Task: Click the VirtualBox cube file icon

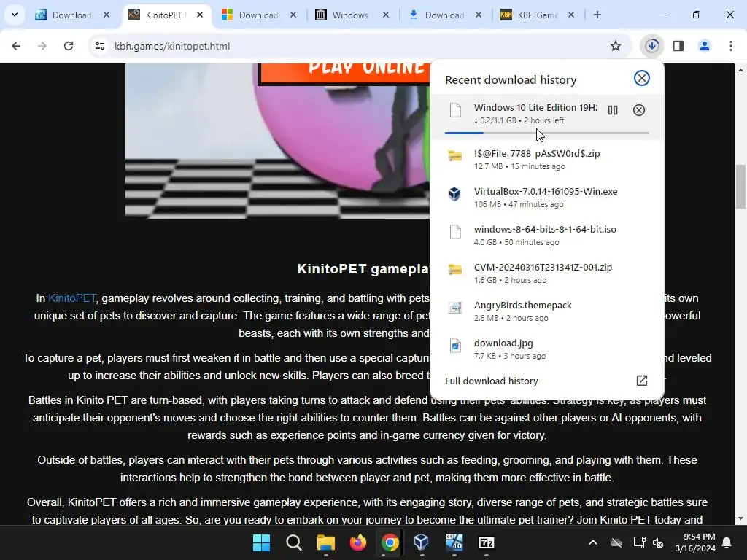Action: click(455, 194)
